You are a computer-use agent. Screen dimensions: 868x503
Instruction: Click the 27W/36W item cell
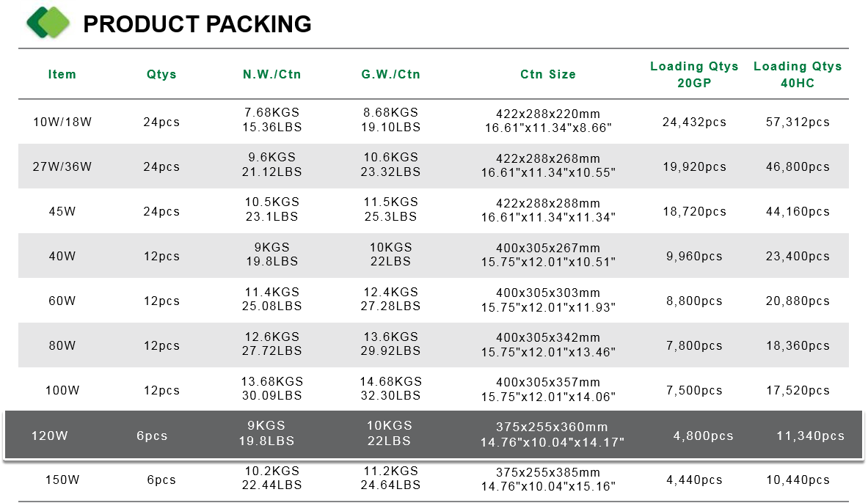62,166
